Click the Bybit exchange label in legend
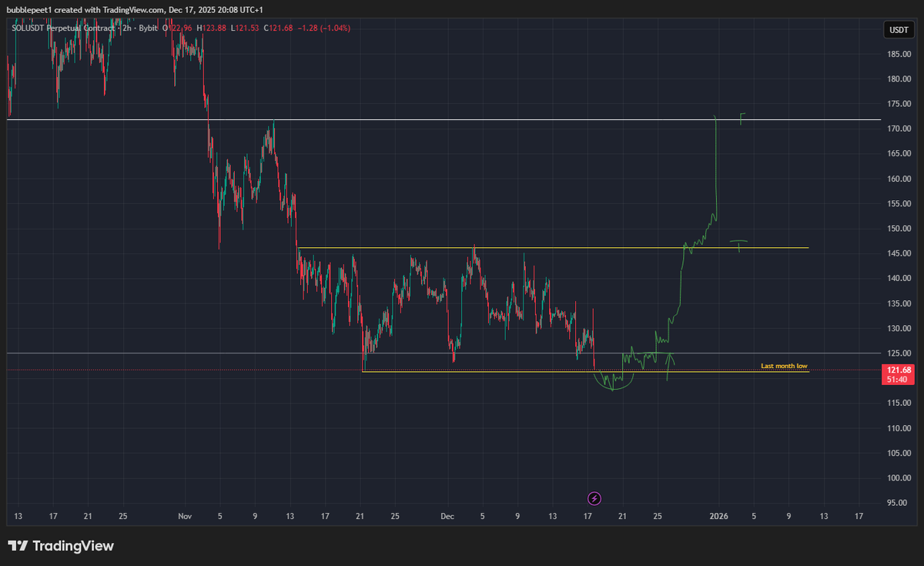924x566 pixels. tap(149, 28)
